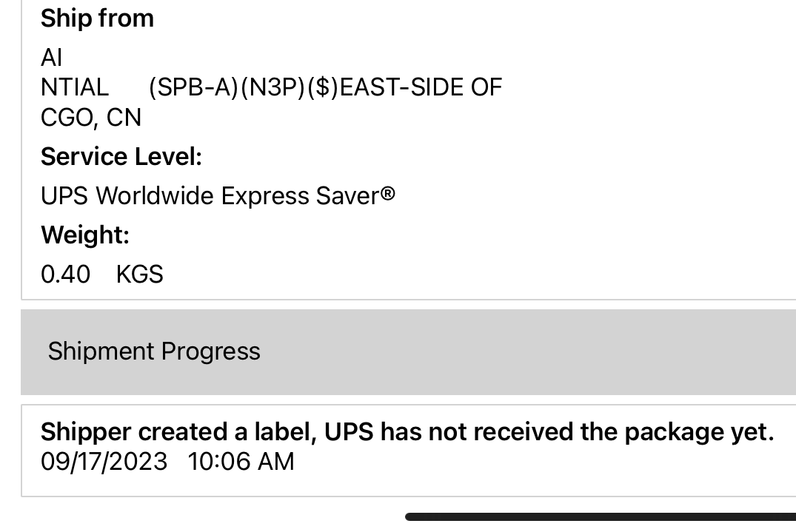The height and width of the screenshot is (532, 796).
Task: Select the 0.40 weight value
Action: point(65,275)
